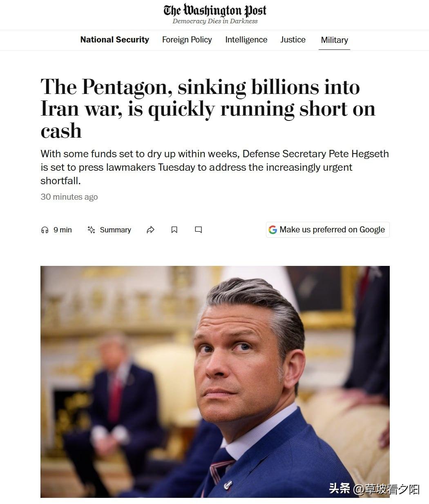Select the Military tab
The image size is (429, 504).
pyautogui.click(x=334, y=40)
